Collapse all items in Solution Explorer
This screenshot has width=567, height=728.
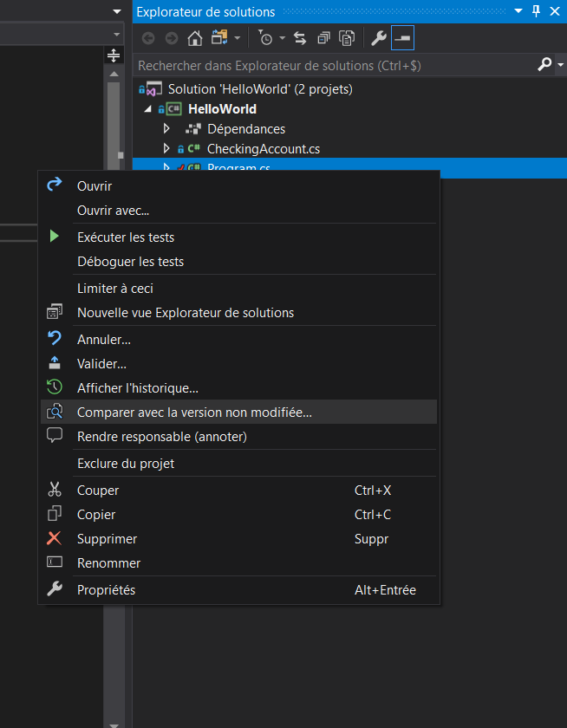323,38
